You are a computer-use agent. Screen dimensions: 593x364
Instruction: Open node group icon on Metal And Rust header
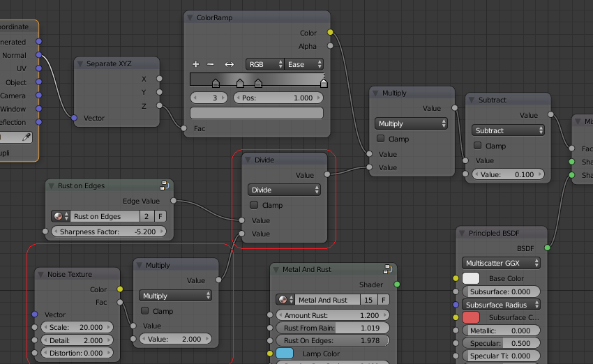point(387,269)
